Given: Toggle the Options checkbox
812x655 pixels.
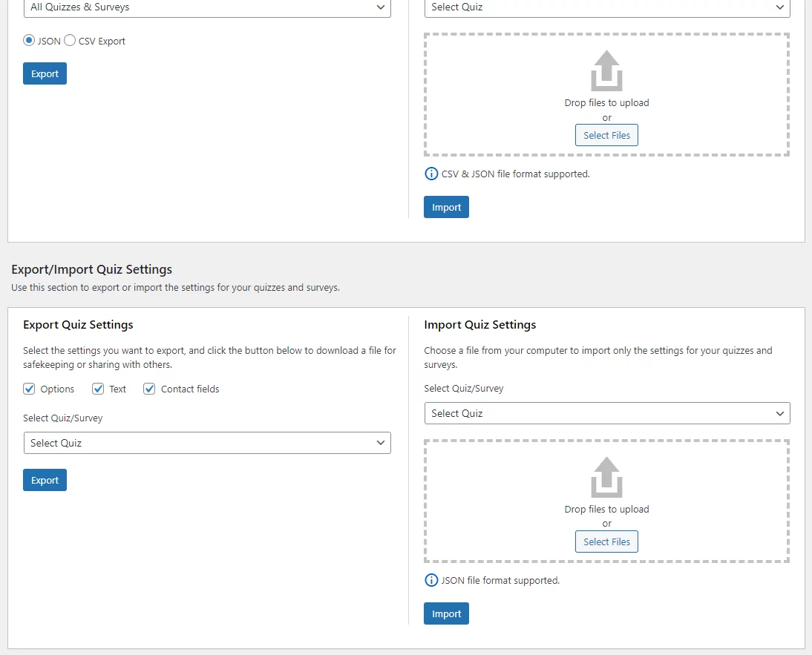Looking at the screenshot, I should point(29,389).
